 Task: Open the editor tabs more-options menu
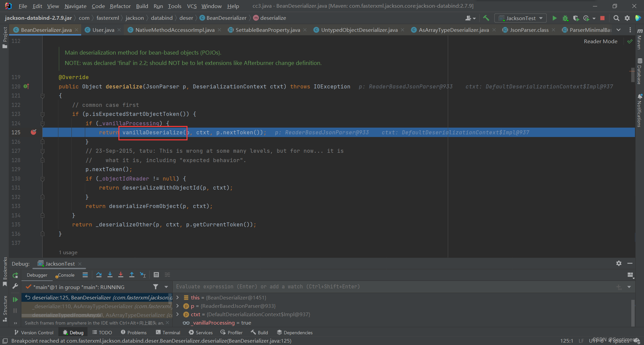(x=630, y=30)
